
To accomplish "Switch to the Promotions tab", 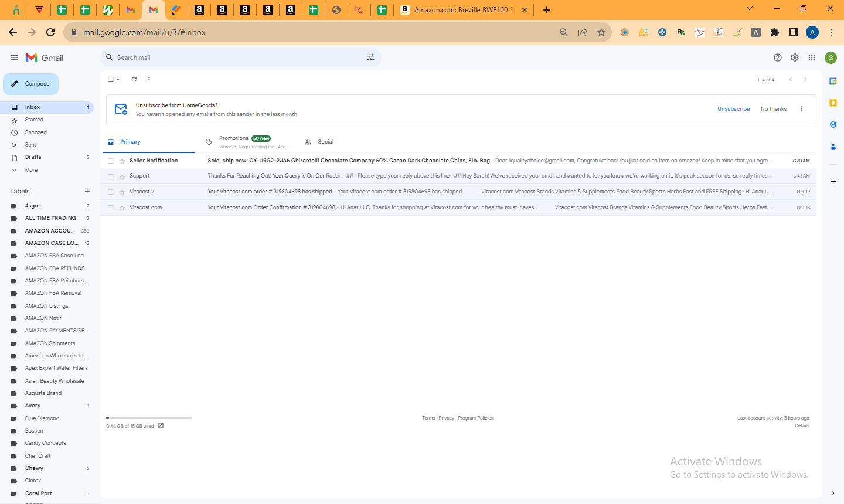I will pos(247,142).
